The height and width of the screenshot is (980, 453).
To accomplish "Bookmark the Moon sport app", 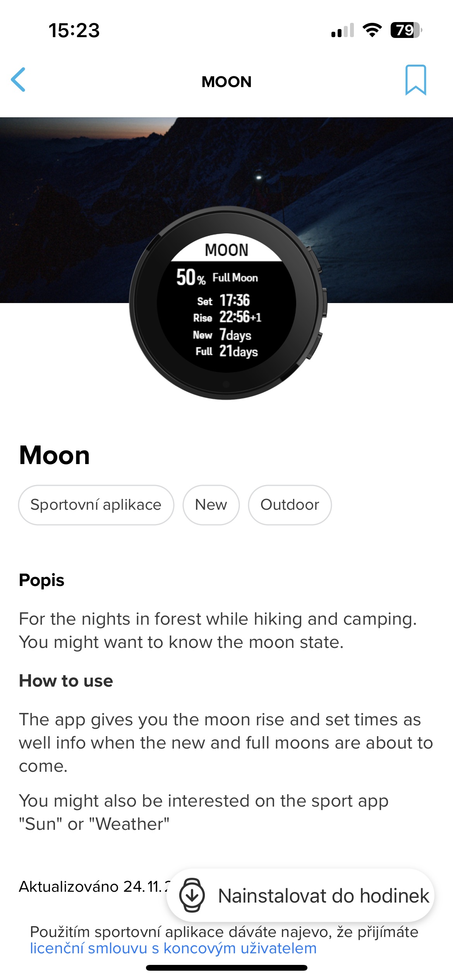I will (415, 80).
